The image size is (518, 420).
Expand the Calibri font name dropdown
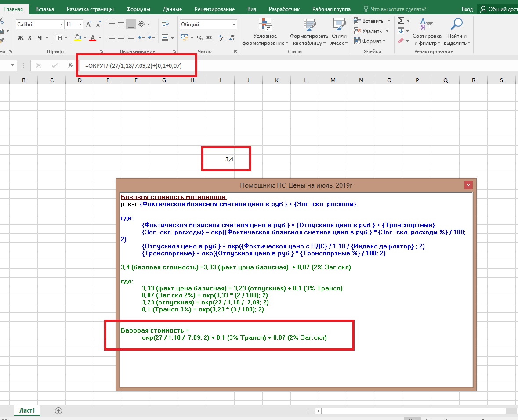tap(61, 25)
